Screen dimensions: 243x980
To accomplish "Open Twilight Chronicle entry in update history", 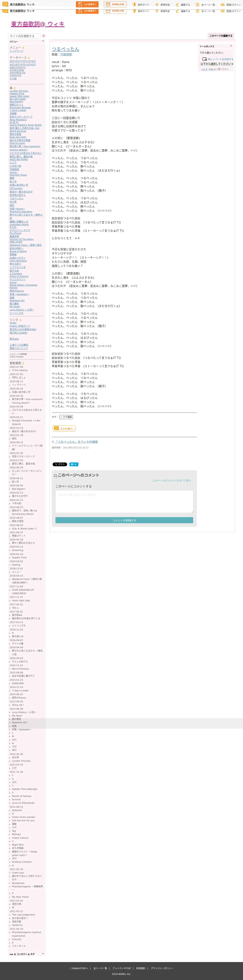I will pos(26,422).
